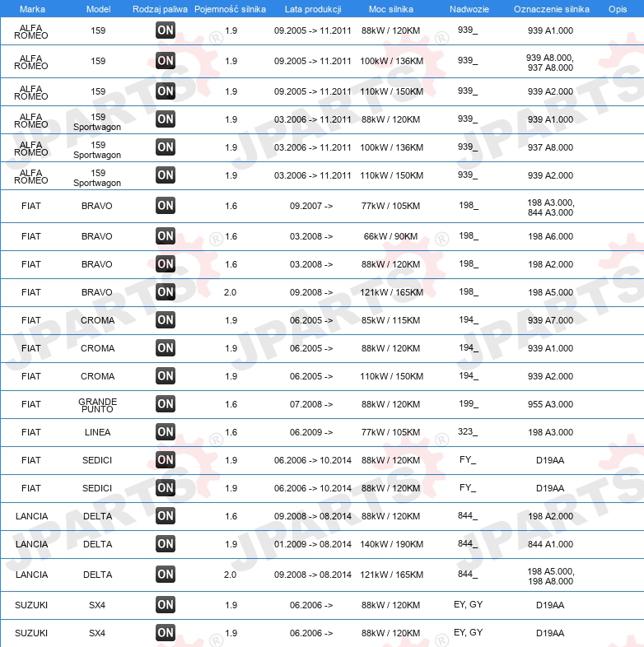
Task: Click the Moc silnika column header
Action: click(x=391, y=9)
